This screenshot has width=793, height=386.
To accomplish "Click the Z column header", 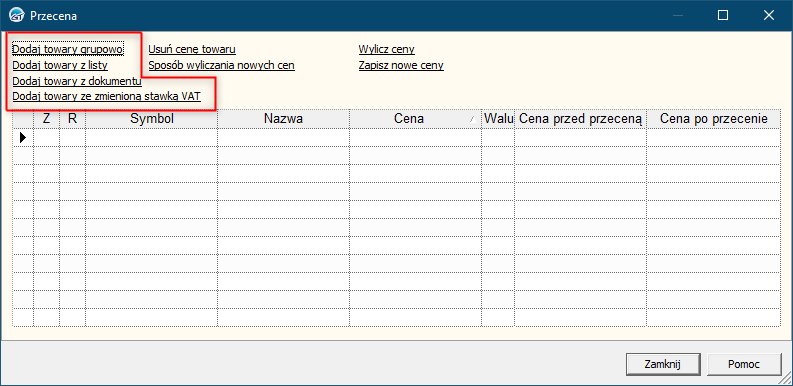I will (47, 119).
